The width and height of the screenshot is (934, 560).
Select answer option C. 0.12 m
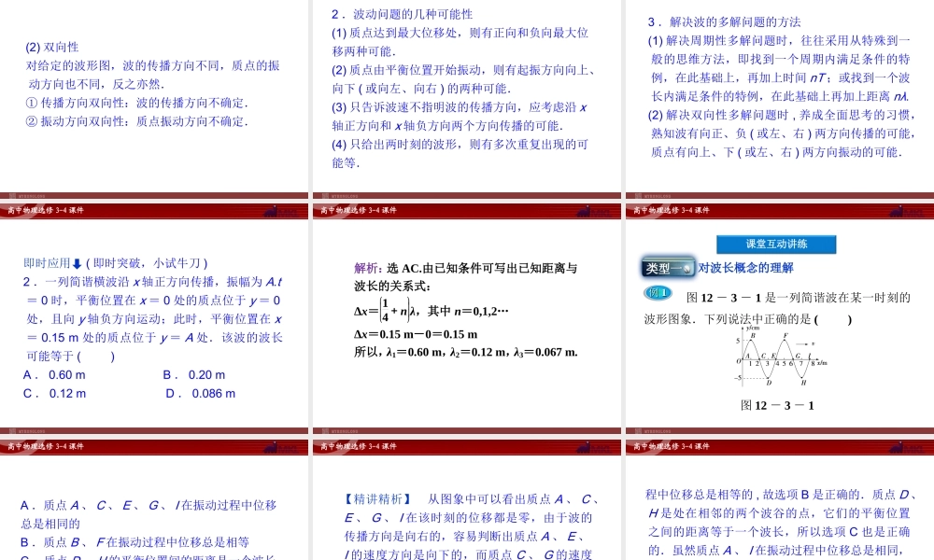click(51, 393)
